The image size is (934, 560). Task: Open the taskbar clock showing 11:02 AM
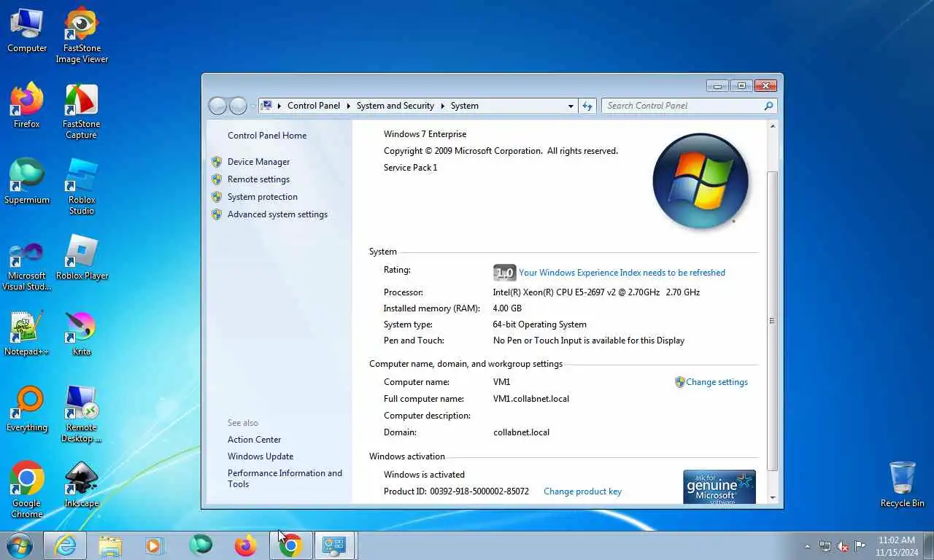tap(897, 546)
